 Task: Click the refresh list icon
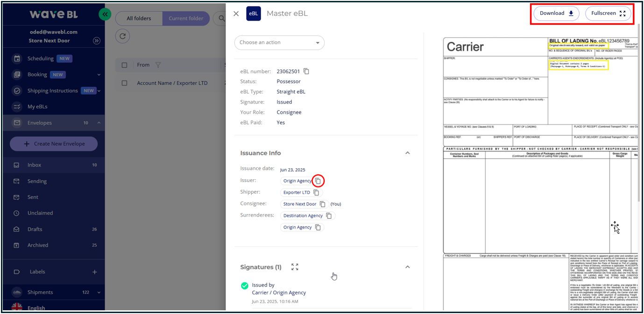click(x=122, y=36)
